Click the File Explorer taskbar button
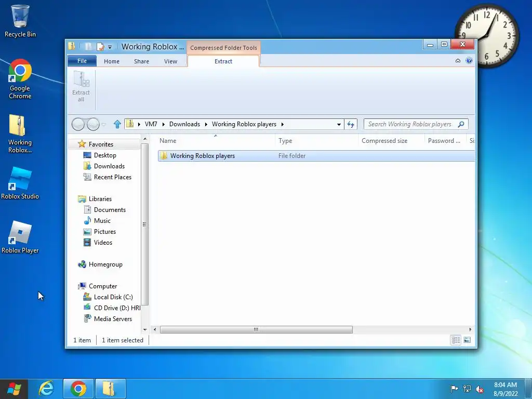 (x=110, y=389)
